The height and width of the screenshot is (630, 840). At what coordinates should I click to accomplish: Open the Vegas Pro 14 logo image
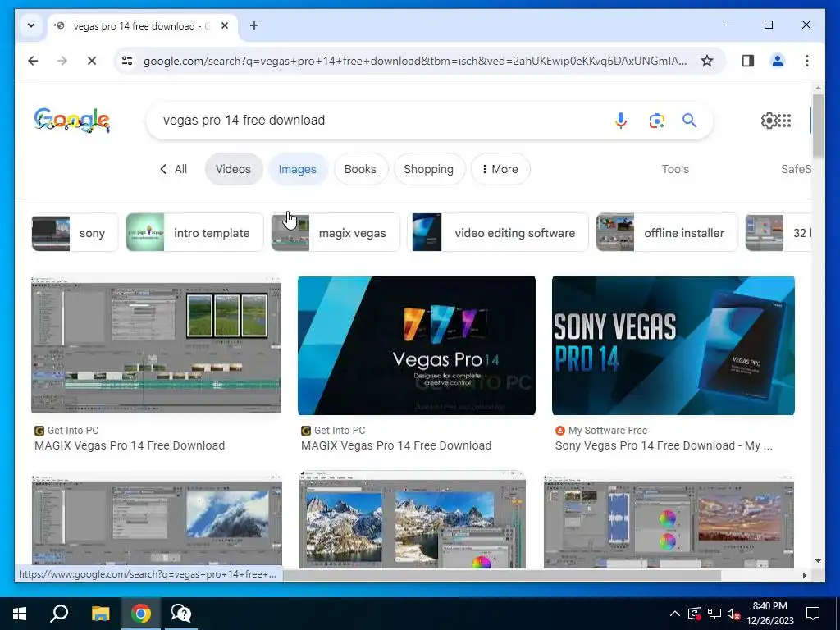416,345
